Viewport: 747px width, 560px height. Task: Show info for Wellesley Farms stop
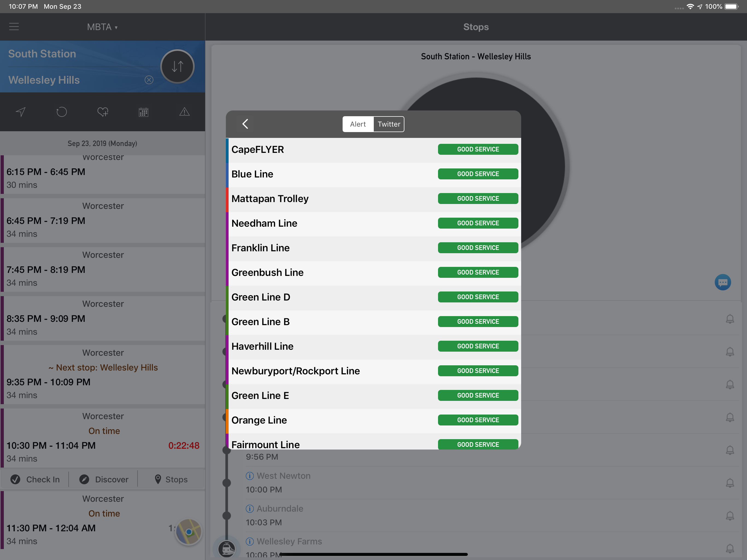click(x=250, y=541)
